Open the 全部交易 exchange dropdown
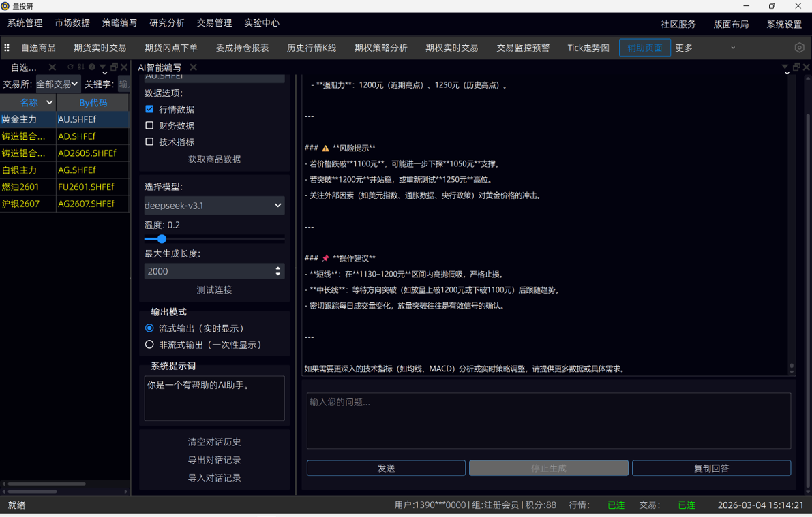Screen dimensions: 812x517 coord(57,84)
